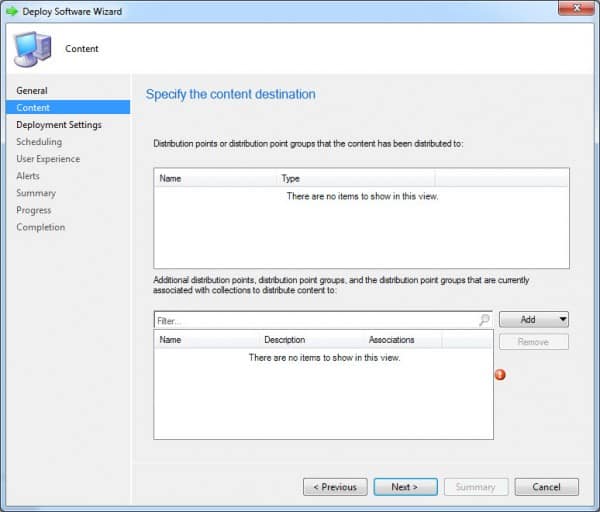Viewport: 600px width, 512px height.
Task: Sort upper list by Name column
Action: [216, 178]
